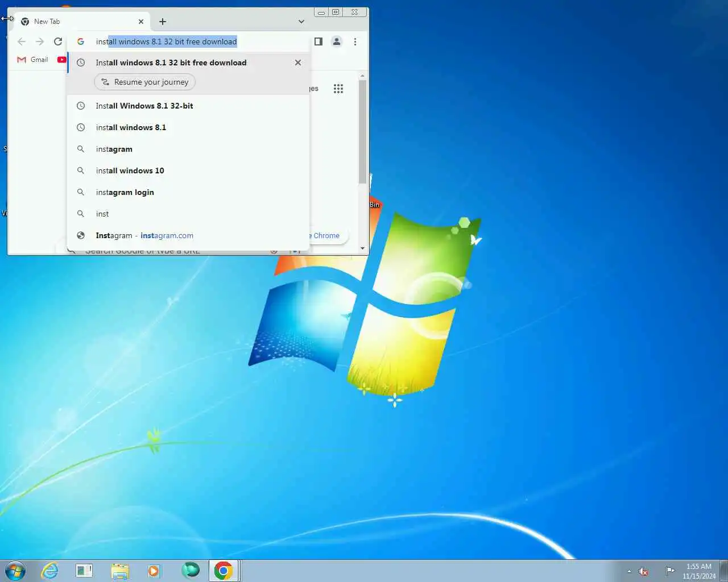
Task: Click the page vertical scrollbar thumb
Action: click(x=362, y=132)
